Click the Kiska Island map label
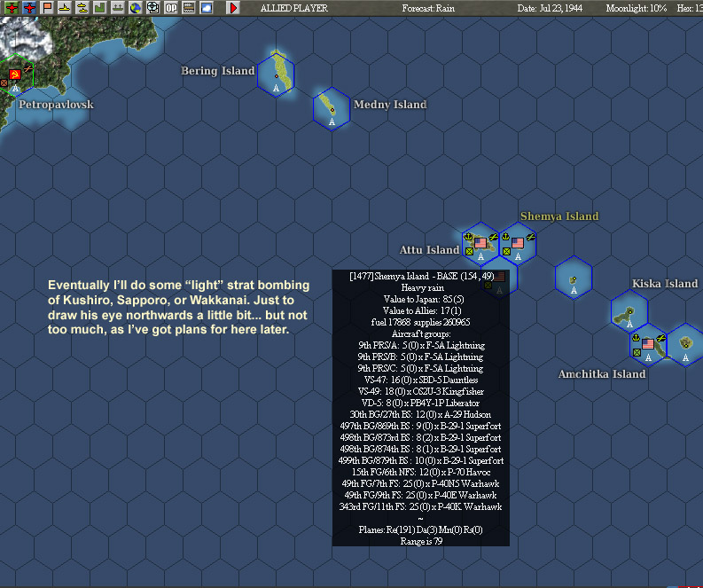 pos(665,284)
